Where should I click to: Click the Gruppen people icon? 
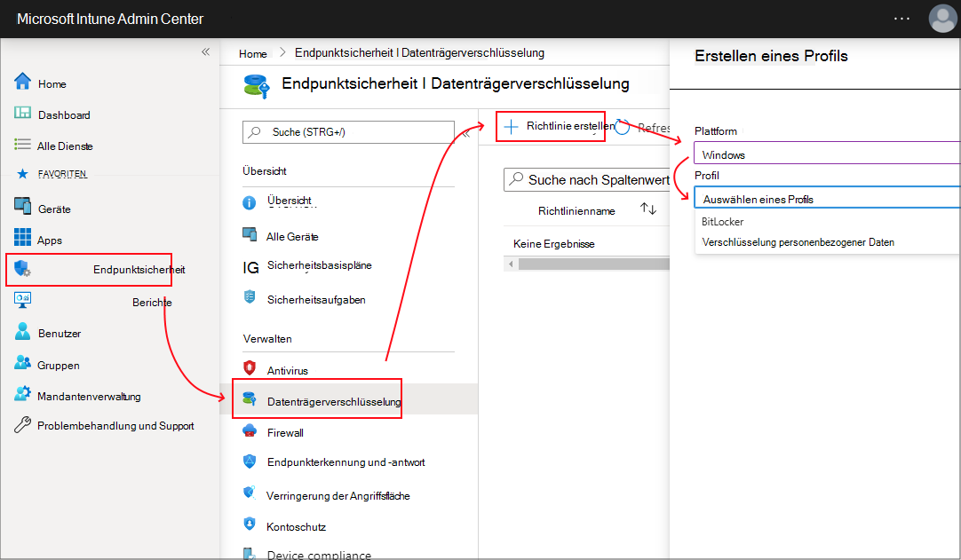click(23, 363)
